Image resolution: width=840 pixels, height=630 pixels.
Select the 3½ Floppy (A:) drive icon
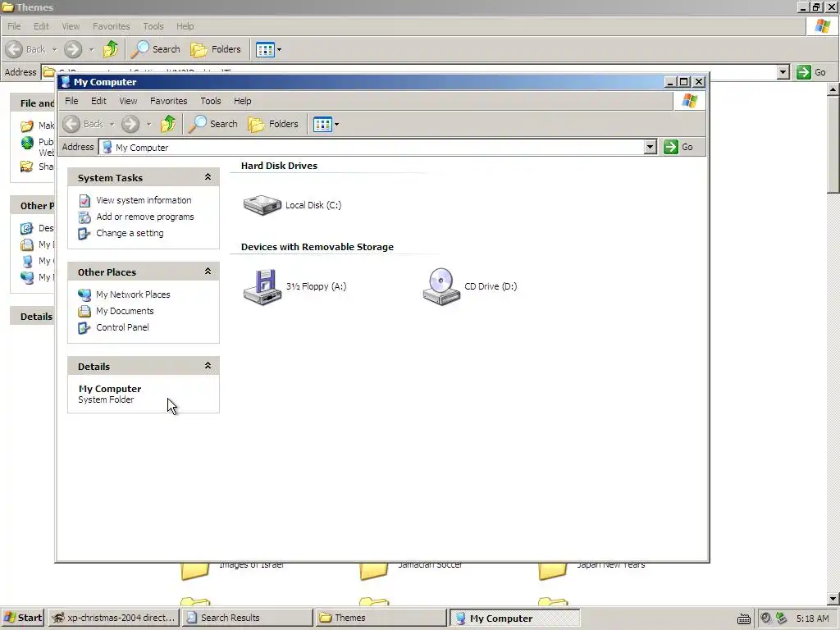pos(262,286)
